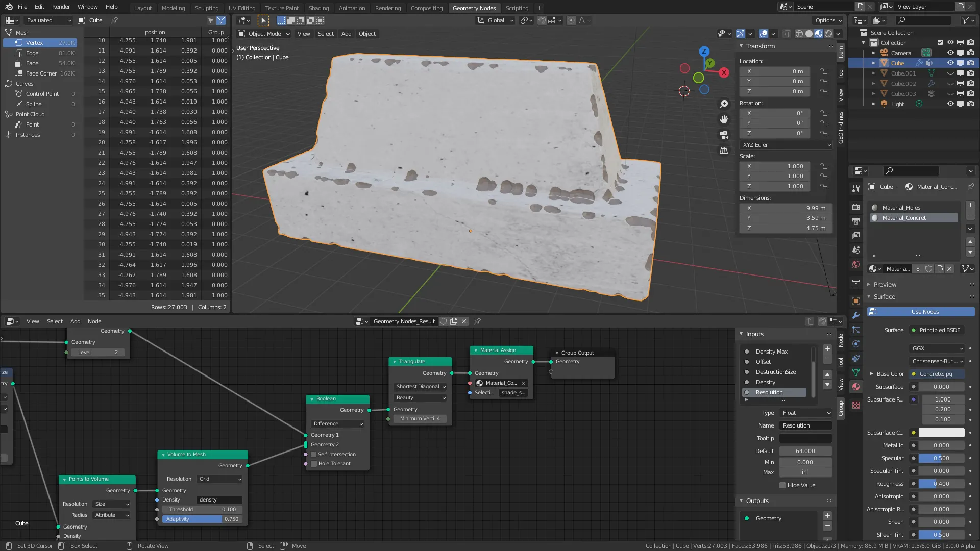Adjust the Adaptivity slider on Volume to Mesh

pyautogui.click(x=203, y=519)
